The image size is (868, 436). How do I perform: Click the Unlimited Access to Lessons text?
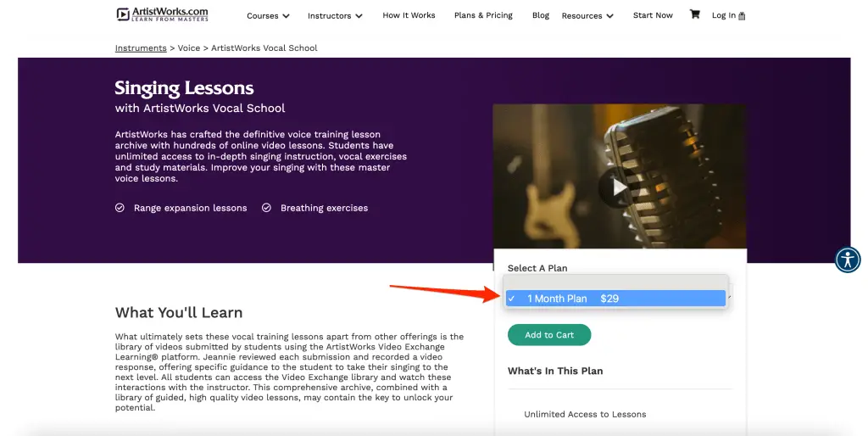(x=585, y=414)
